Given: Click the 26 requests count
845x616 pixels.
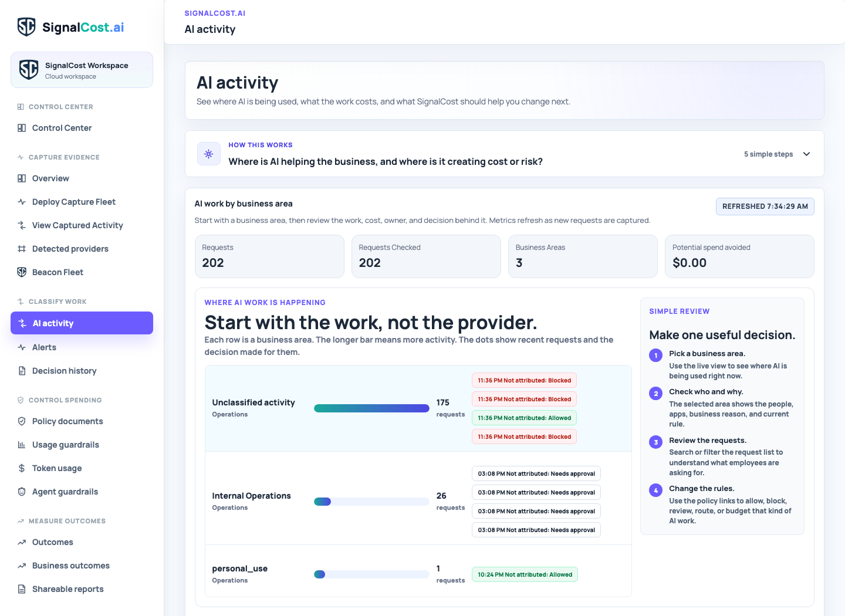Looking at the screenshot, I should pyautogui.click(x=450, y=502).
